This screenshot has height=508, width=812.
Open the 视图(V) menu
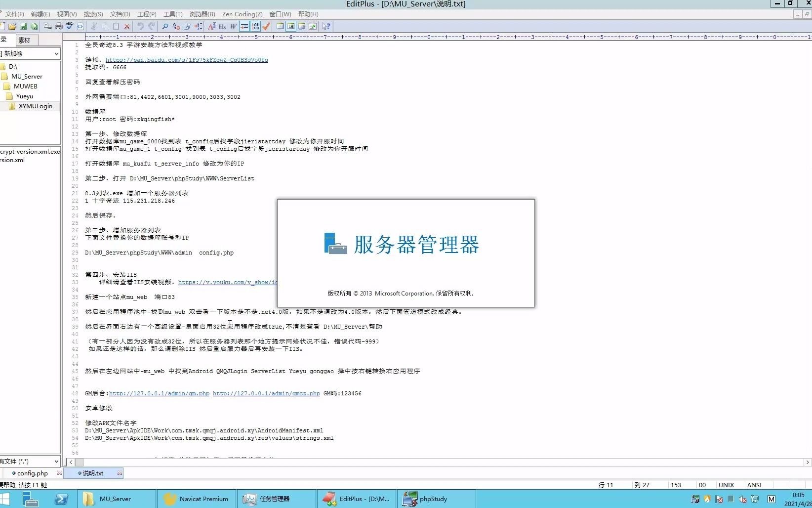67,14
